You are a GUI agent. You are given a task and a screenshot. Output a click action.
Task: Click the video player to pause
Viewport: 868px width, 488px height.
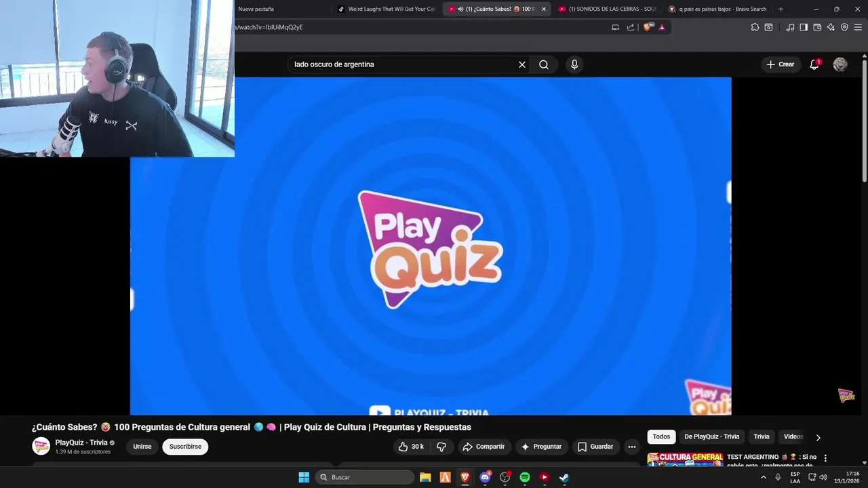(x=431, y=246)
